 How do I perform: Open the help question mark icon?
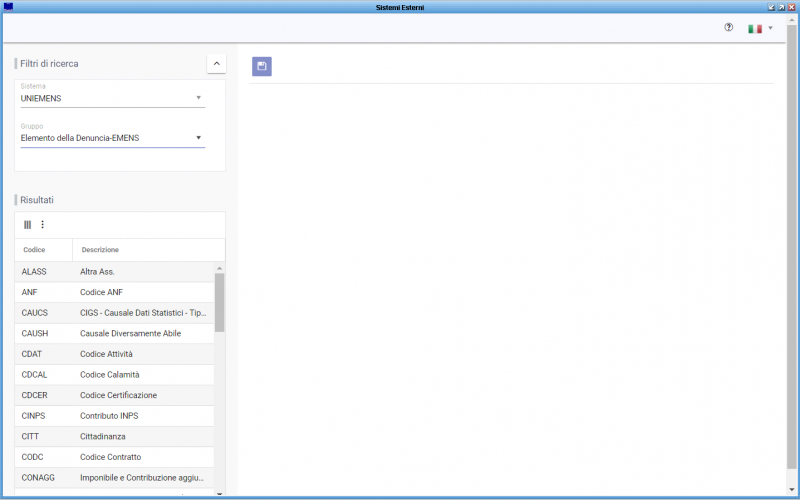point(729,28)
